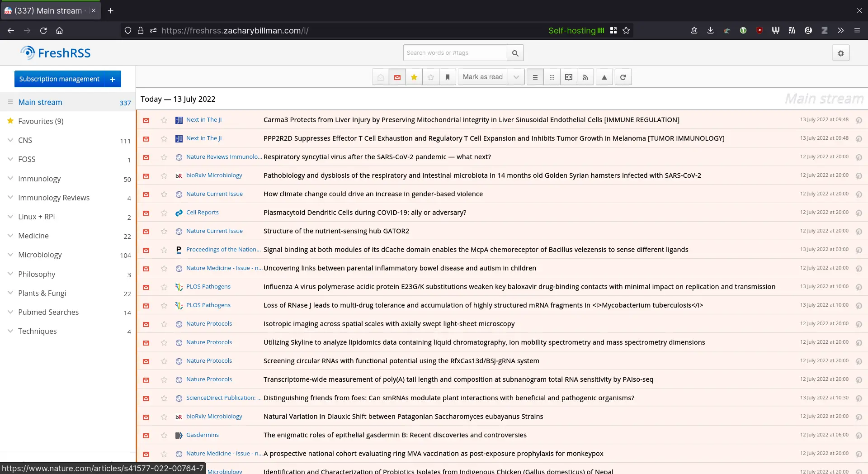The width and height of the screenshot is (868, 474).
Task: Open the PLOS Pathogens feed link for the Influenza A article
Action: coord(208,287)
